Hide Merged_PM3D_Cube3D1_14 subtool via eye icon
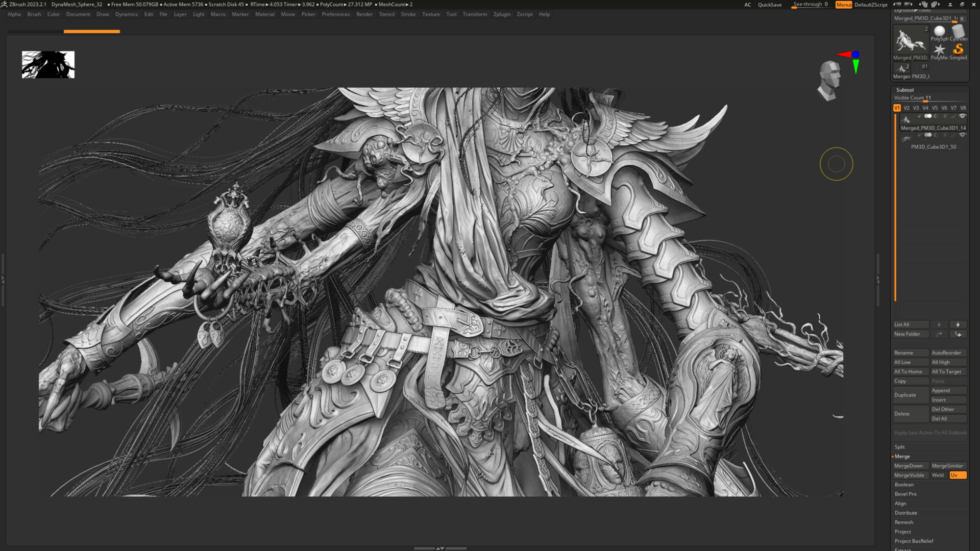This screenshot has width=980, height=551. click(x=962, y=116)
